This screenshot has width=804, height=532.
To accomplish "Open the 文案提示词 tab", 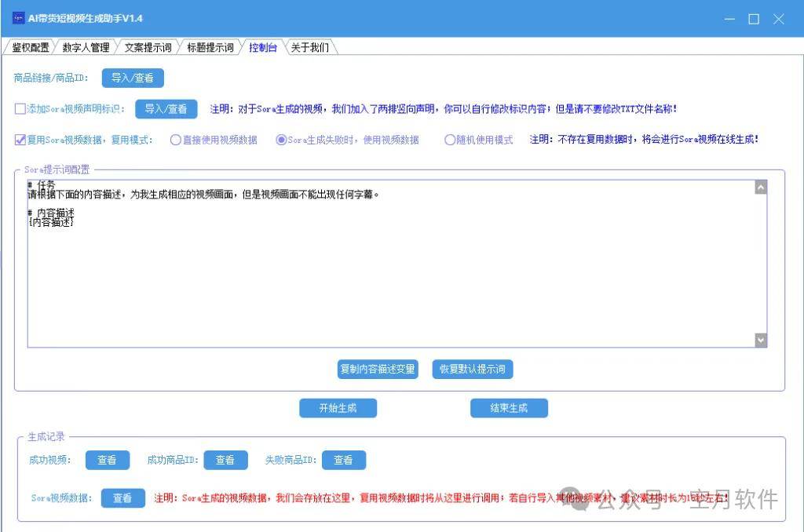I will [148, 48].
